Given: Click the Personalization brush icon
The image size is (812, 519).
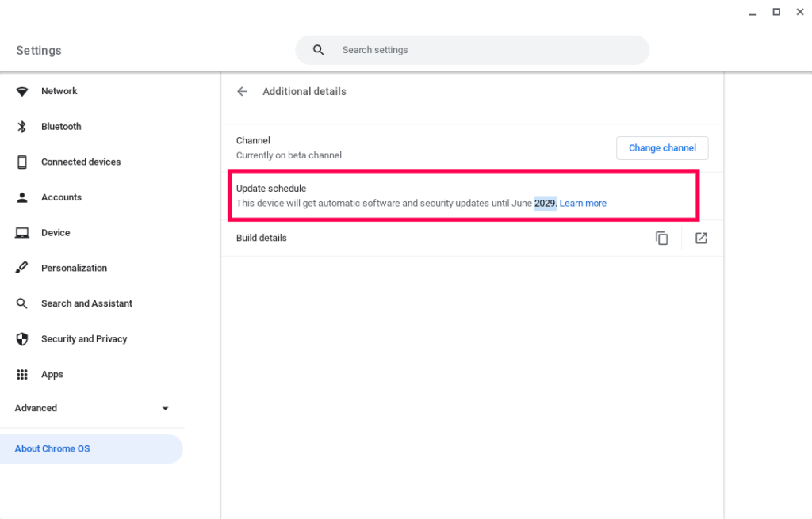Looking at the screenshot, I should point(21,268).
